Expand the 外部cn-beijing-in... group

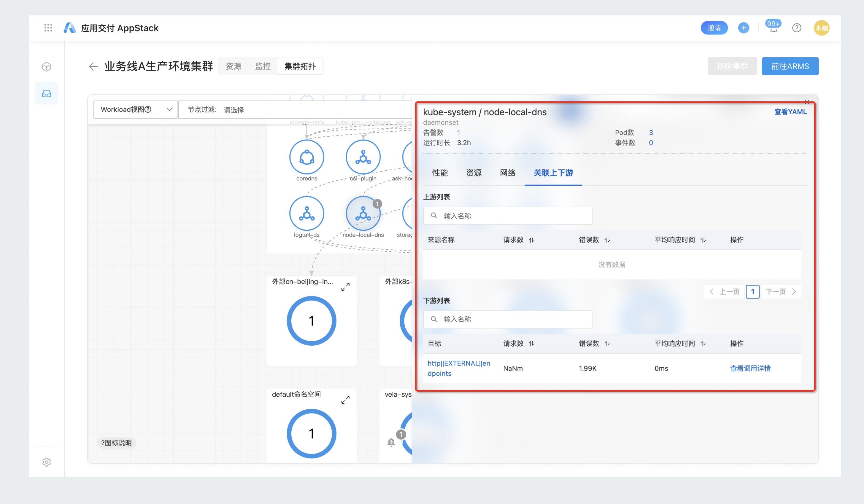click(345, 287)
